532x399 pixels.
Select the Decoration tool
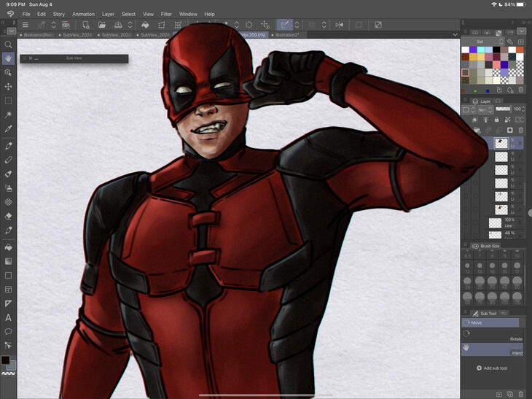(x=8, y=202)
